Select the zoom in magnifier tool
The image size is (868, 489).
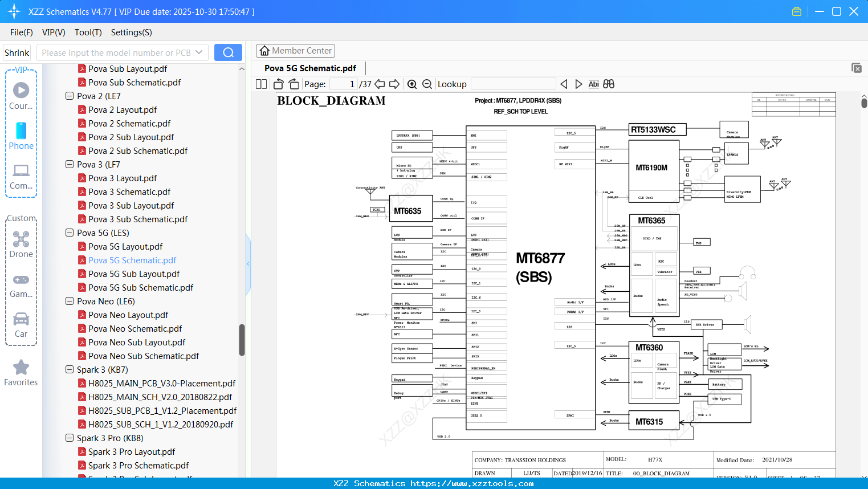(x=411, y=84)
